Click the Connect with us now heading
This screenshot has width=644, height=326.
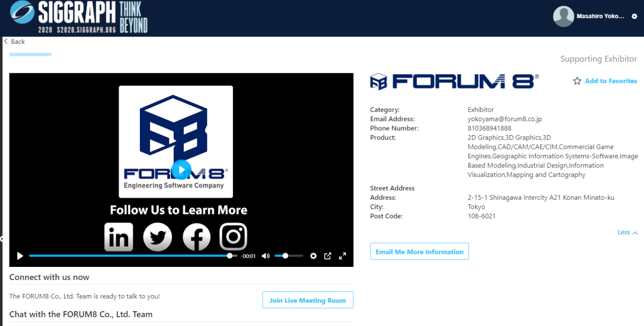click(49, 277)
